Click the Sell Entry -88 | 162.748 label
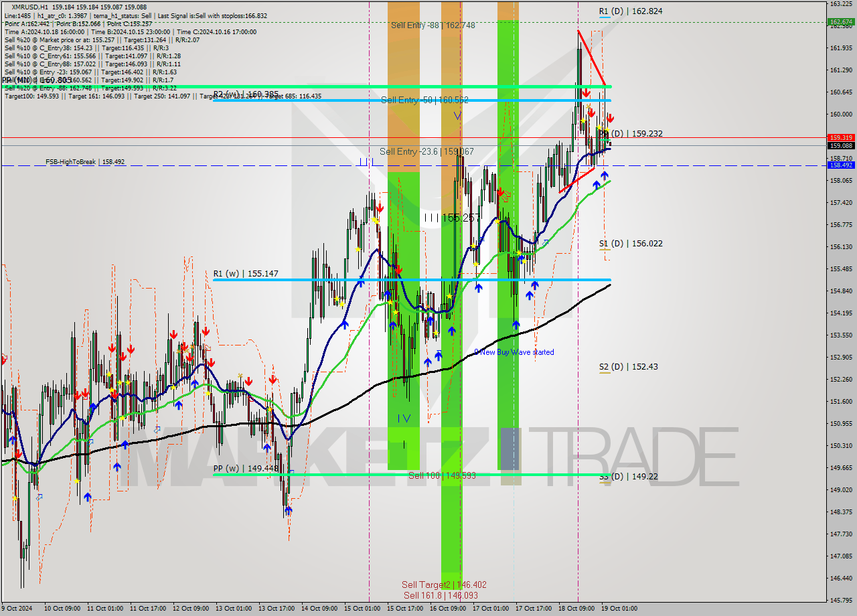Screen dimensions: 857x616 [433, 25]
